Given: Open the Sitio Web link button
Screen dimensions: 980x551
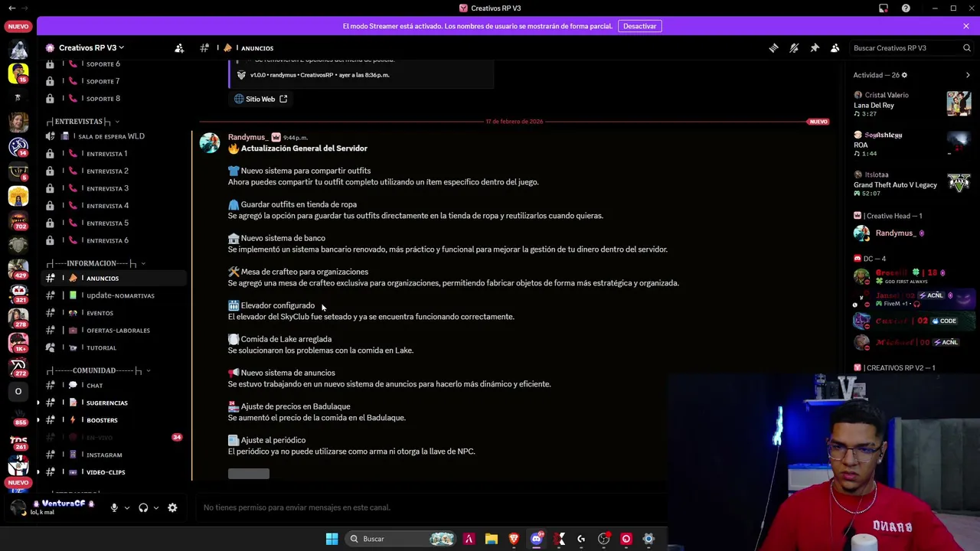Looking at the screenshot, I should 260,99.
